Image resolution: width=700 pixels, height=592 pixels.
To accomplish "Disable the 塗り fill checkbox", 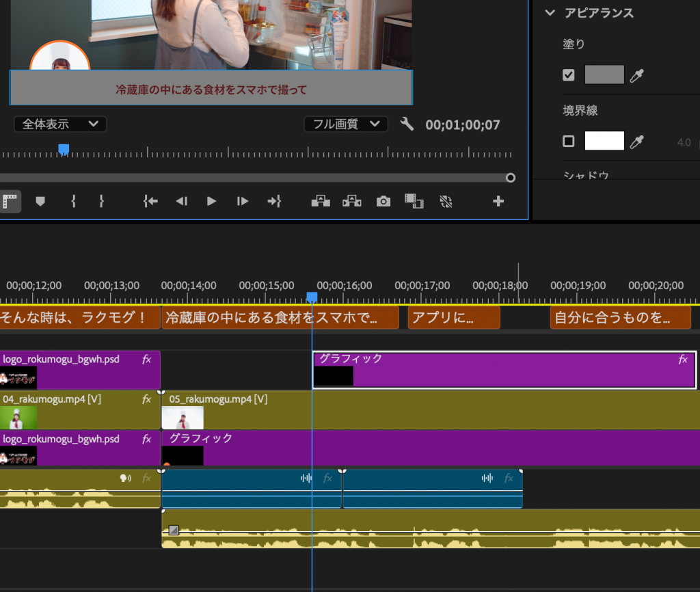I will pyautogui.click(x=569, y=75).
